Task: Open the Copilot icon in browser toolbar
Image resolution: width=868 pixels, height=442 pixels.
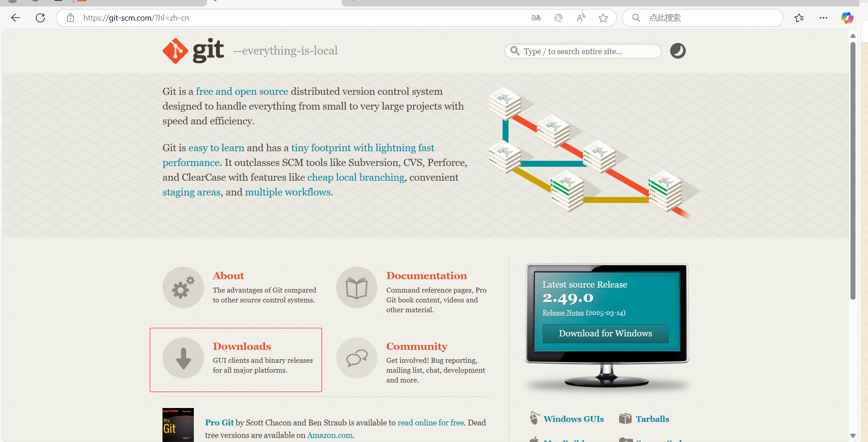Action: [847, 18]
